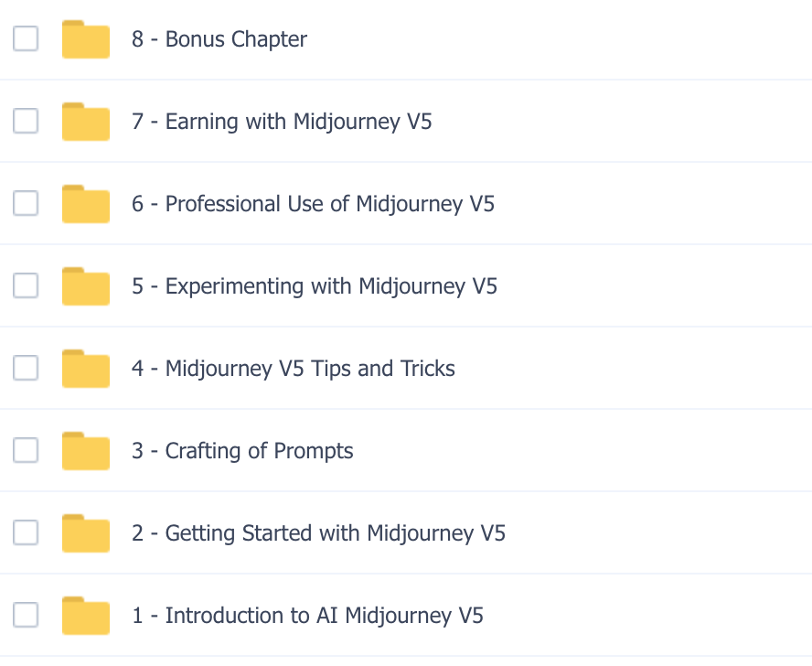The height and width of the screenshot is (666, 812).
Task: Select the checkbox for 7 - Earning with Midjourney
Action: 26,121
